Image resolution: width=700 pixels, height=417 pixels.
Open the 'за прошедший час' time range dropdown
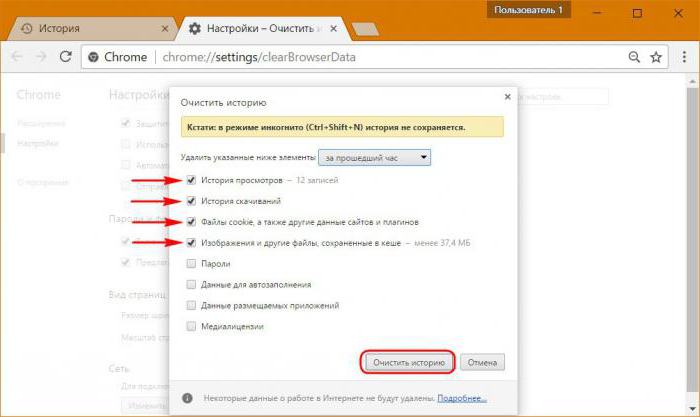(375, 158)
